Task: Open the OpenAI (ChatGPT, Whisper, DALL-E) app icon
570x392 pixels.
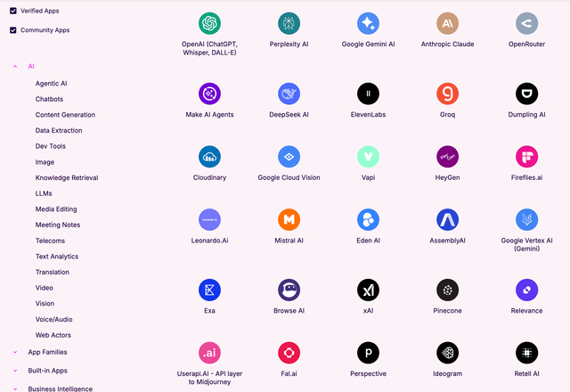Action: coord(209,23)
